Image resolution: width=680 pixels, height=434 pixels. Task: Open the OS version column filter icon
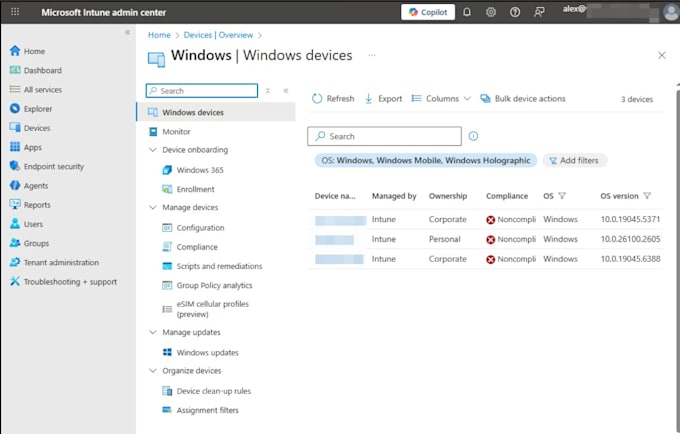[x=647, y=196]
